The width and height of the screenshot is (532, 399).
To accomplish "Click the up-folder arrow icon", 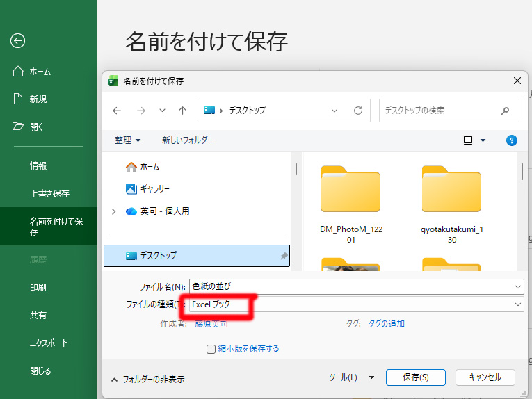I will tap(182, 111).
